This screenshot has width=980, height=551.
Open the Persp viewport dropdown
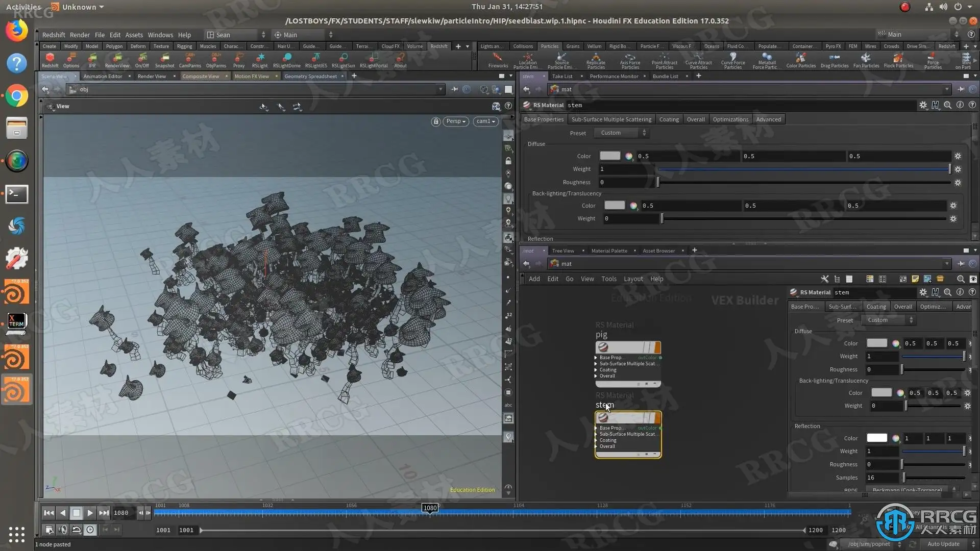click(x=455, y=121)
